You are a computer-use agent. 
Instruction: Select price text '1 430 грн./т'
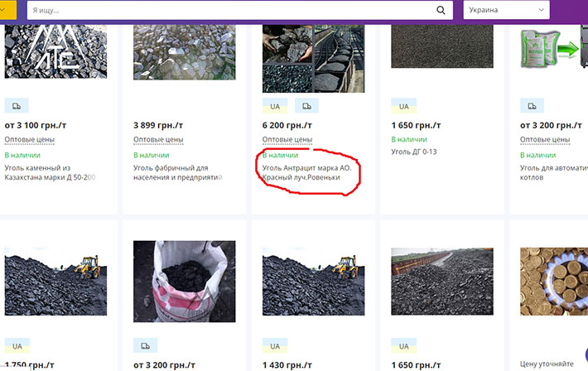(287, 364)
